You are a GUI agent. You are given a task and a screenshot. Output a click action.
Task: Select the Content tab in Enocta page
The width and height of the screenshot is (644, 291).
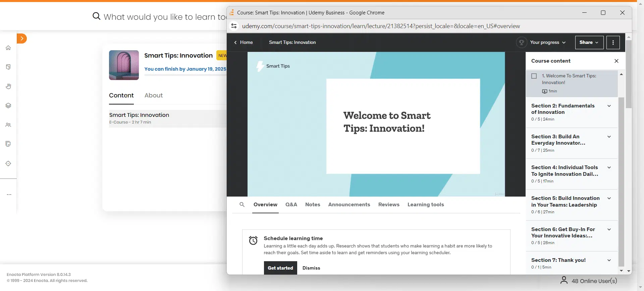[121, 96]
